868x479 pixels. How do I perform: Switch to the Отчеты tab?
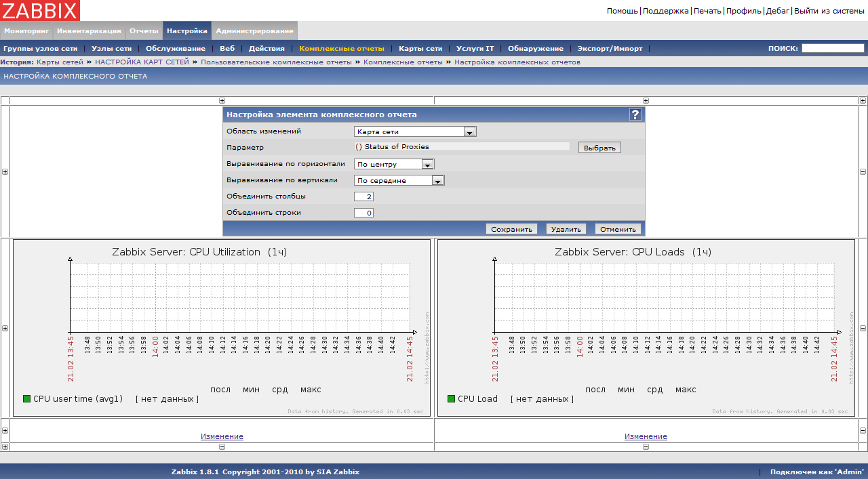pyautogui.click(x=144, y=30)
